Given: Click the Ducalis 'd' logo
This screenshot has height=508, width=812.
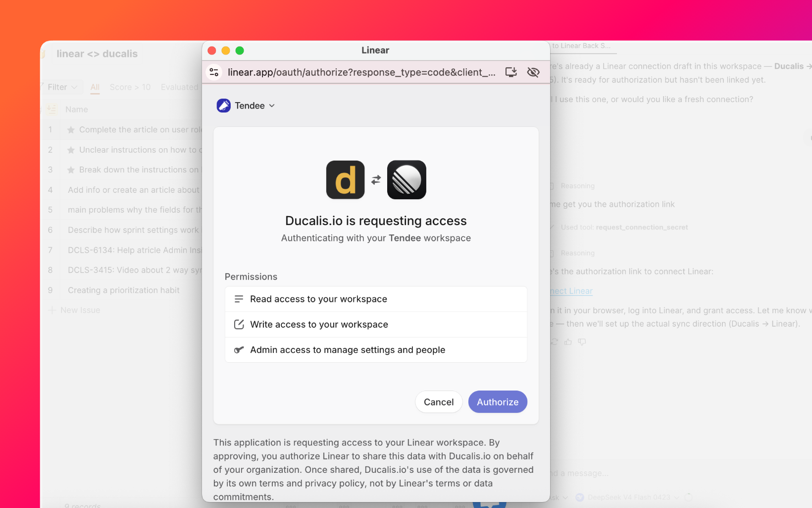Looking at the screenshot, I should [346, 180].
